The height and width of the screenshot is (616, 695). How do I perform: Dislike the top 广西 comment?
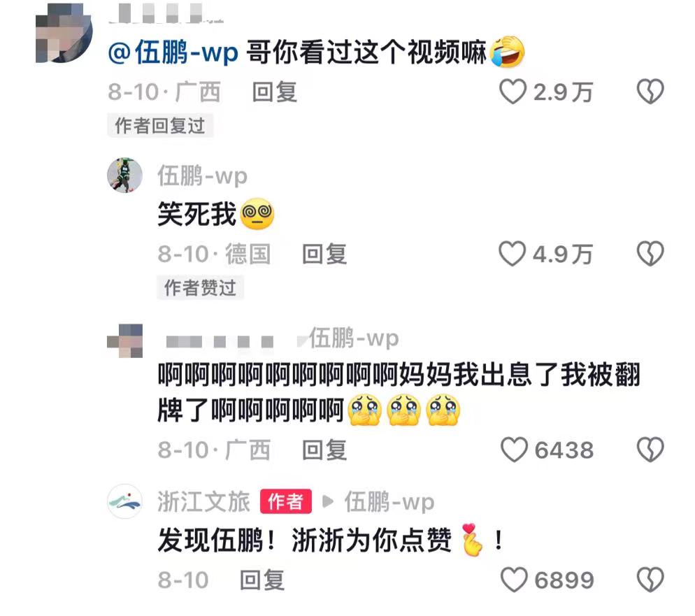[x=650, y=92]
